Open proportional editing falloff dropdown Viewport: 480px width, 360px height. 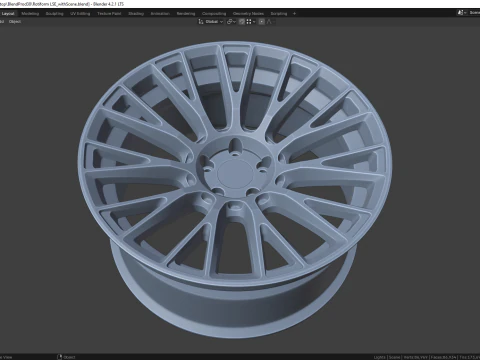pyautogui.click(x=270, y=22)
